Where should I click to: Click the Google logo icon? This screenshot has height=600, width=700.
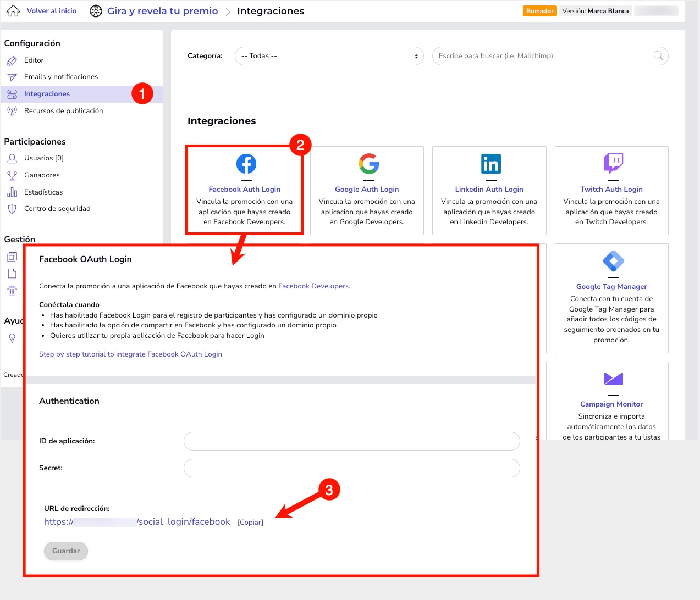click(369, 164)
